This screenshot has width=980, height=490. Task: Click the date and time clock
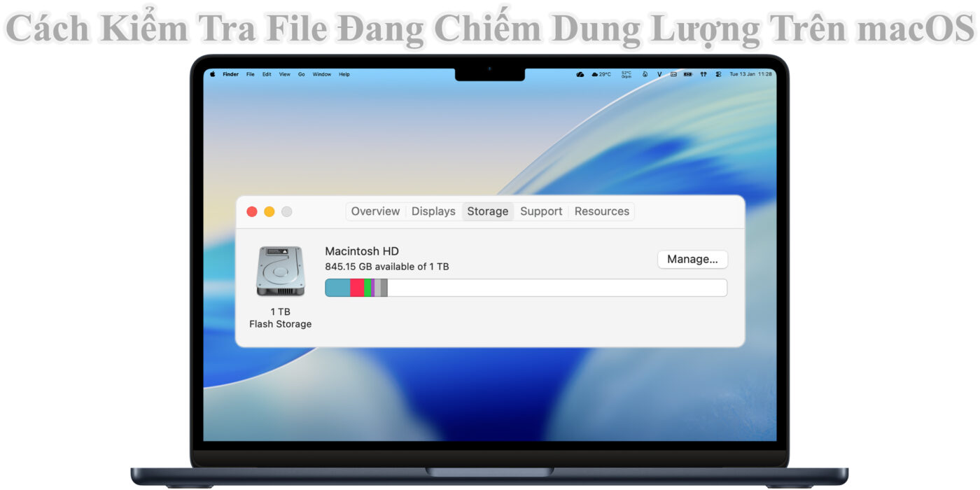coord(751,74)
